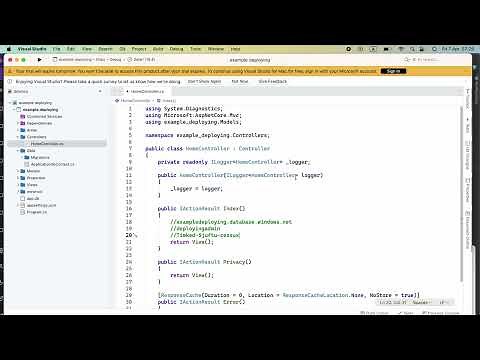Viewport: 480px width, 360px height.
Task: Select Connected Services in the solution tree
Action: (x=44, y=116)
